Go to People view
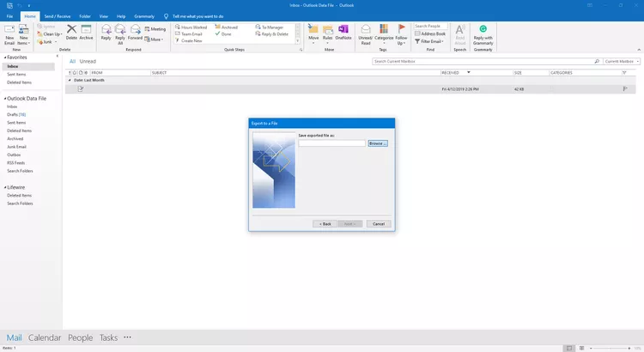The image size is (644, 352). (x=80, y=337)
